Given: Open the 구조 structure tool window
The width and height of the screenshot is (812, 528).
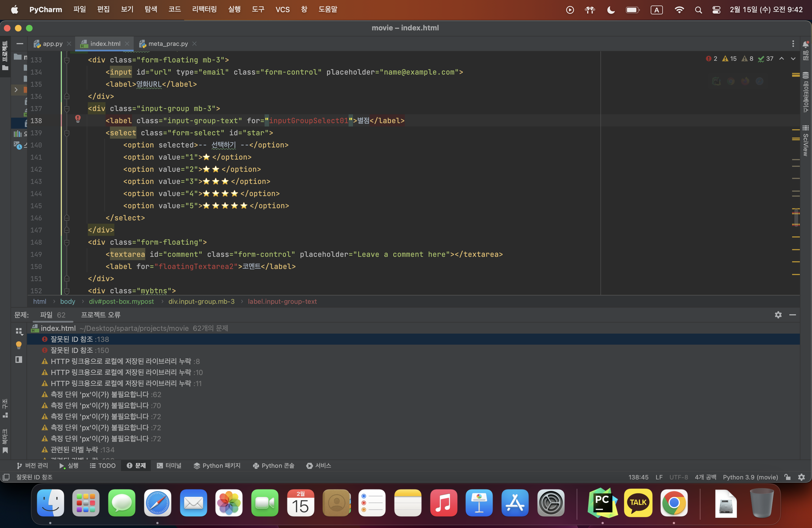Looking at the screenshot, I should pyautogui.click(x=5, y=408).
